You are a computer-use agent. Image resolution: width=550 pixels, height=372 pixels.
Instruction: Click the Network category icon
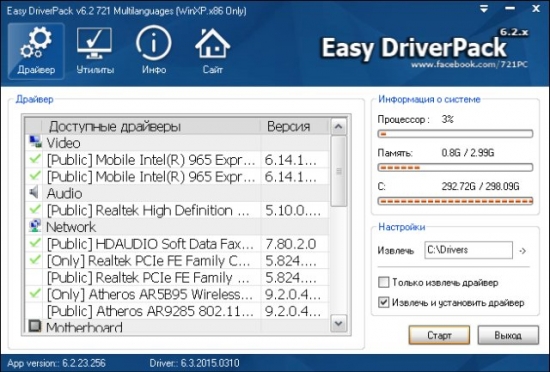[34, 226]
